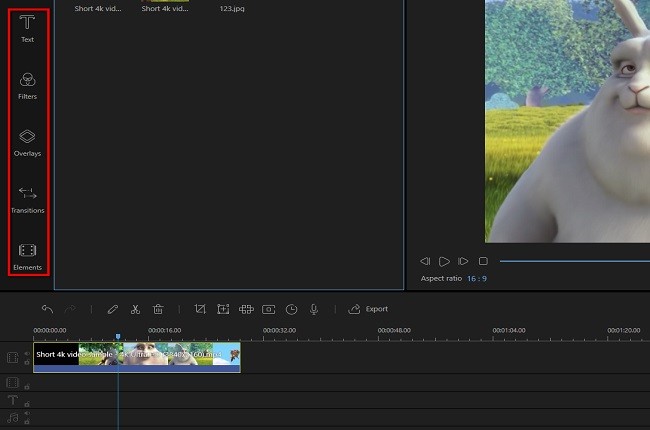Switch to the Elements panel

(x=27, y=257)
